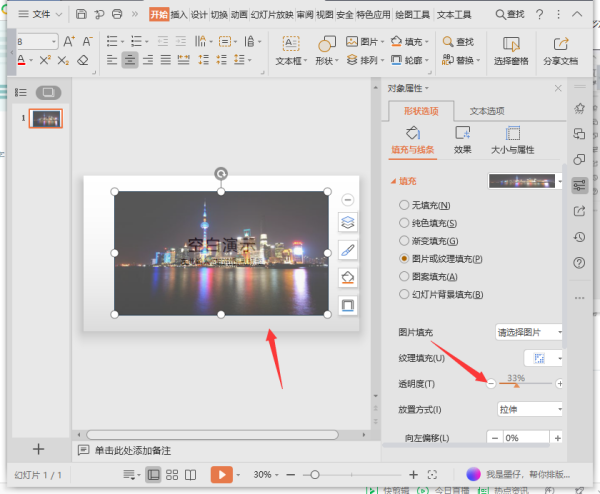Switch to slide sorter view

pyautogui.click(x=172, y=475)
